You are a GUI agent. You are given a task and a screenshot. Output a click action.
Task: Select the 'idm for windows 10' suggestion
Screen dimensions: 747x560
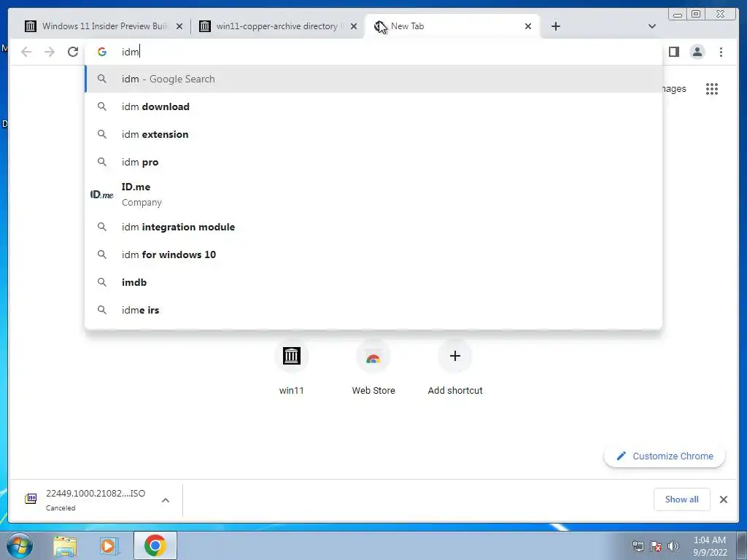pyautogui.click(x=373, y=254)
